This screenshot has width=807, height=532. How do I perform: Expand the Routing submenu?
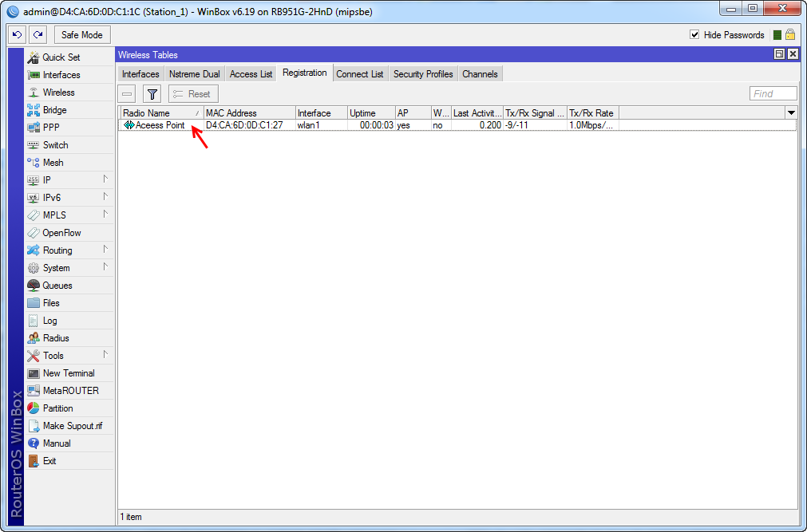pyautogui.click(x=105, y=250)
